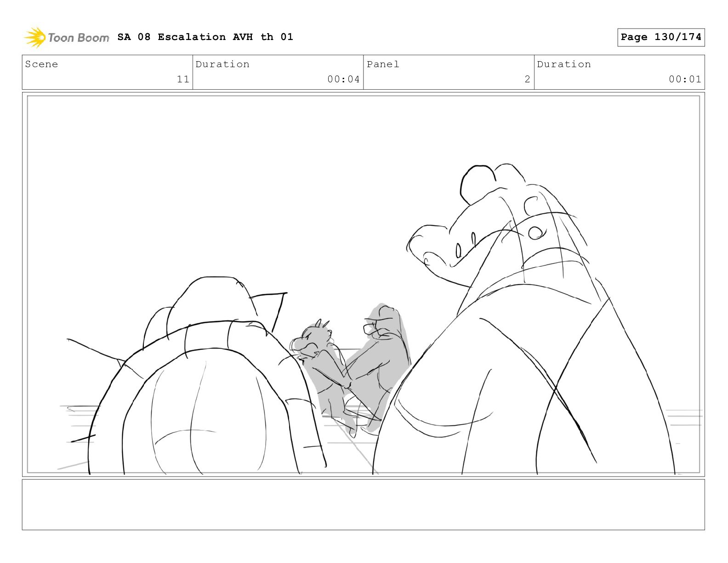Click the Toon Boom logo
Image resolution: width=728 pixels, height=563 pixels.
pyautogui.click(x=67, y=37)
